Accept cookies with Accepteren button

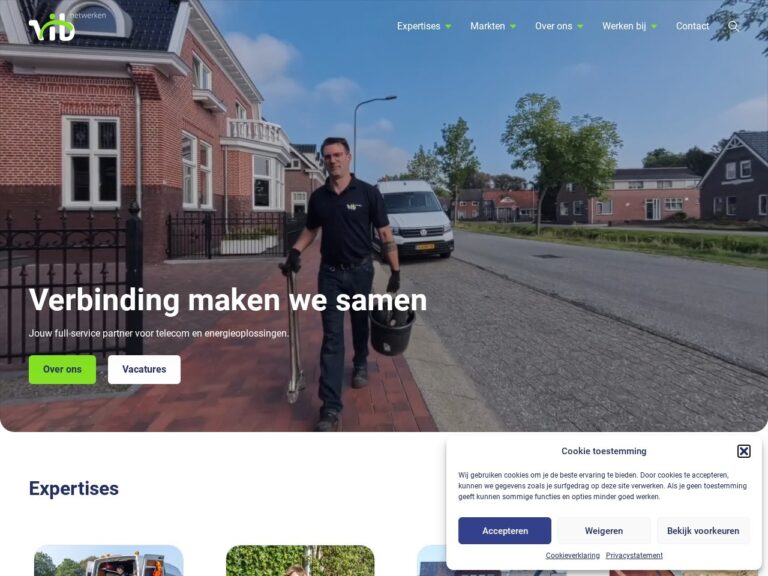click(x=504, y=530)
